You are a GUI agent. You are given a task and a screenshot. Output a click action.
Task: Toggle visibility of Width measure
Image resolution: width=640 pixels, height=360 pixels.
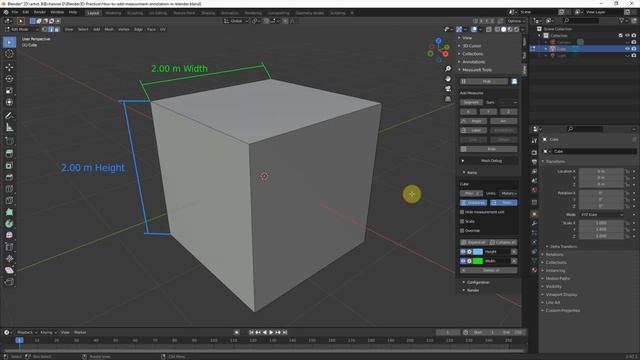[x=463, y=261]
